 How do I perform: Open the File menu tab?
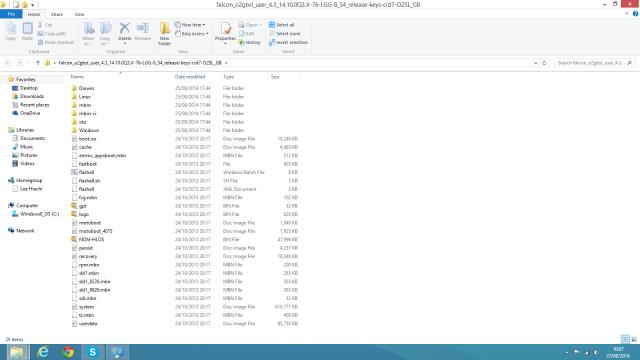[11, 14]
